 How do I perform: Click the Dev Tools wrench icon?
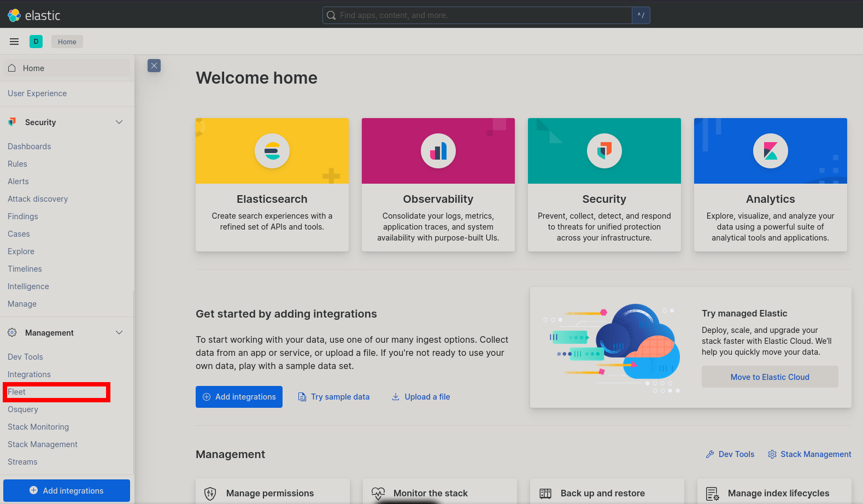(710, 454)
